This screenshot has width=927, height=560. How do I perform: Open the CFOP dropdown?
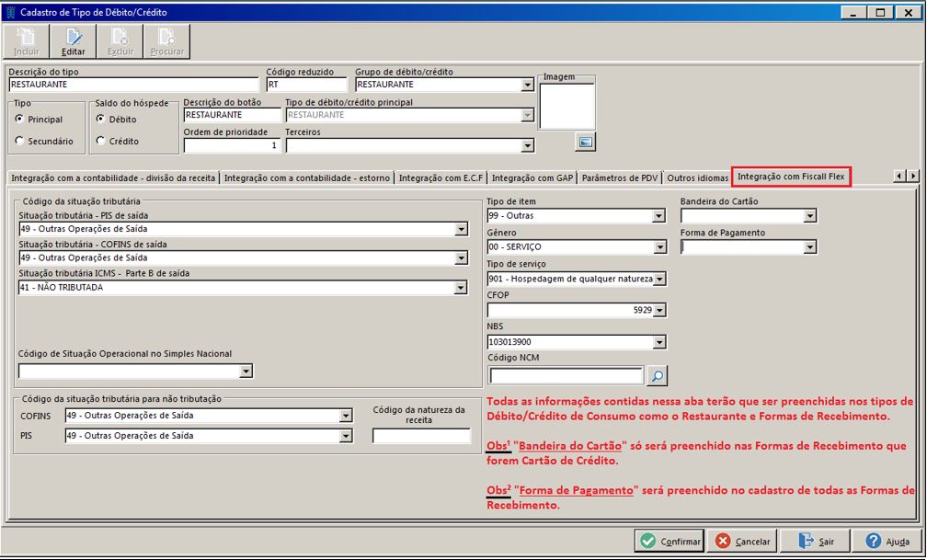(659, 311)
